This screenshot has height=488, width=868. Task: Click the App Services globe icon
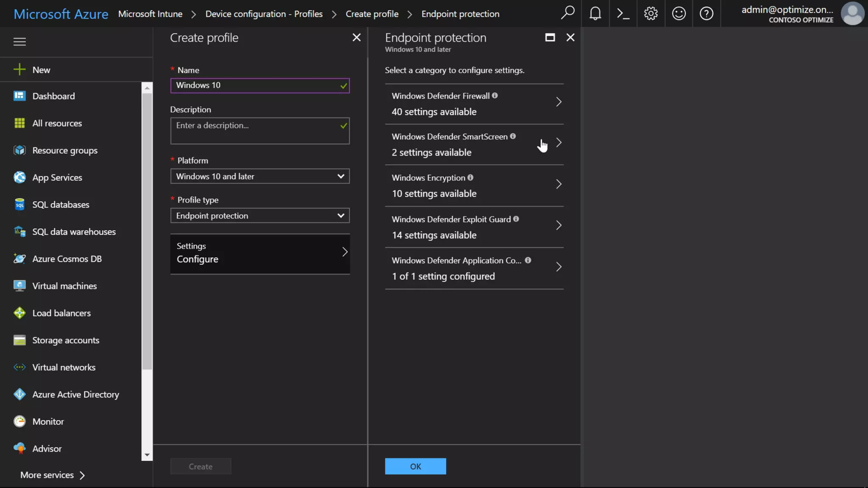point(19,177)
